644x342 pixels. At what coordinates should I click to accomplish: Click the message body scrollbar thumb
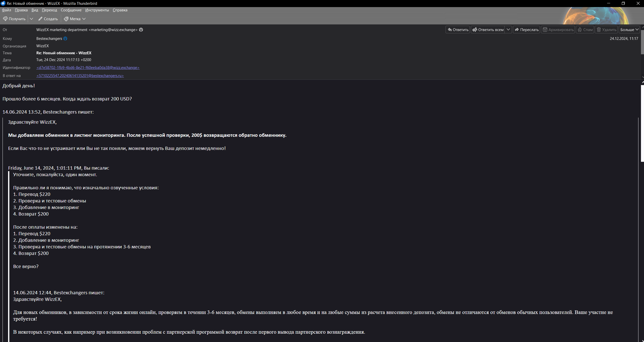click(x=642, y=123)
